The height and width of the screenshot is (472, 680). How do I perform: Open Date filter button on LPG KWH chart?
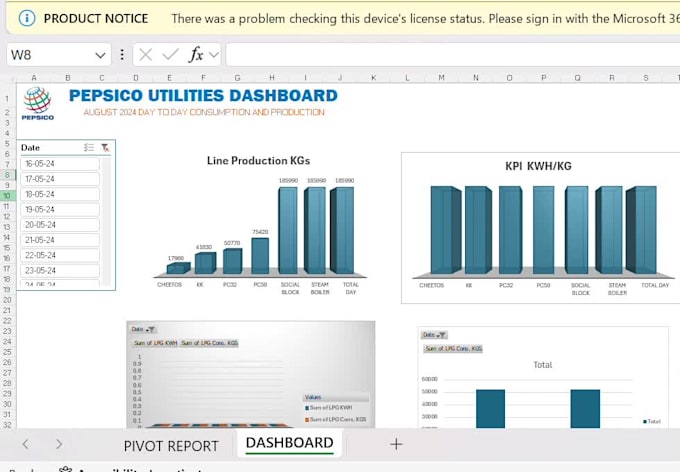pyautogui.click(x=144, y=329)
